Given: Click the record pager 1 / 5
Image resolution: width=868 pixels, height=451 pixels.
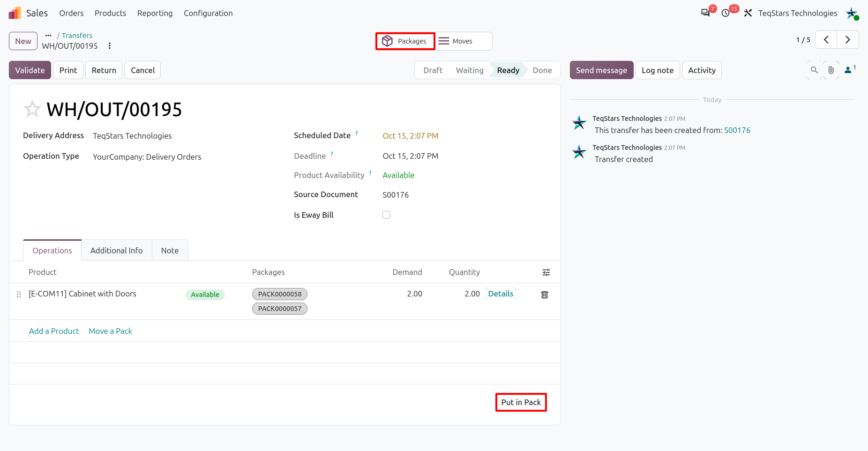Looking at the screenshot, I should tap(803, 40).
